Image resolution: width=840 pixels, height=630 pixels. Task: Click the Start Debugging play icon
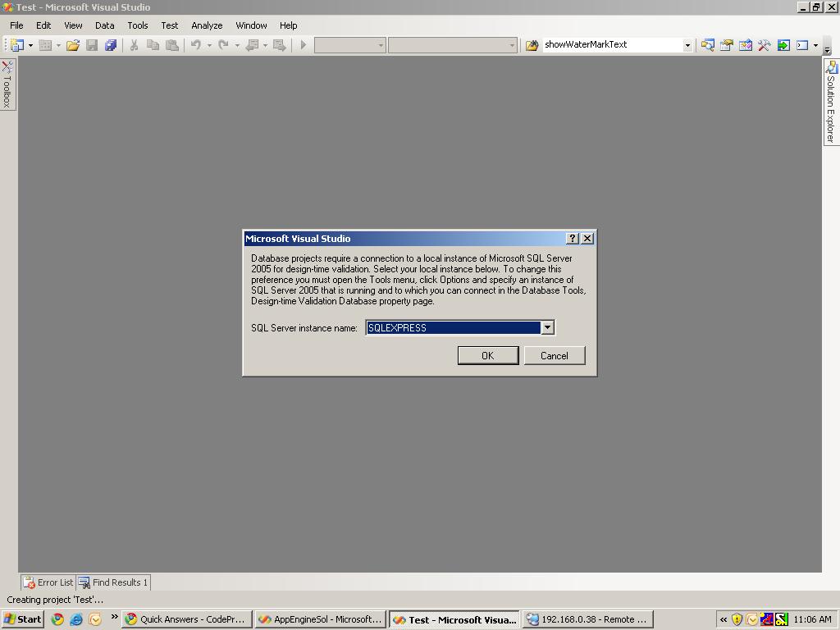304,46
